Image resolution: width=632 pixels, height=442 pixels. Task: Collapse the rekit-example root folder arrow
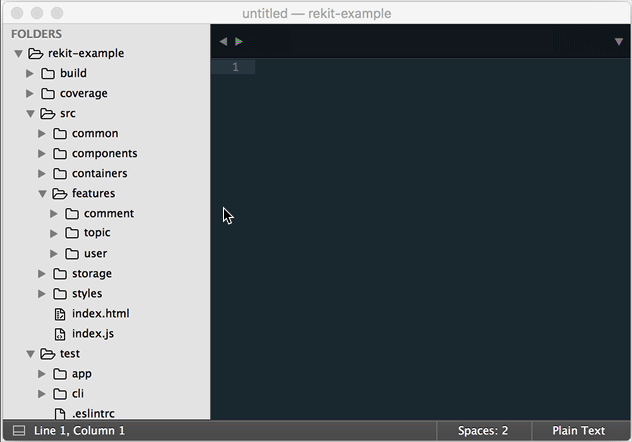[x=18, y=54]
